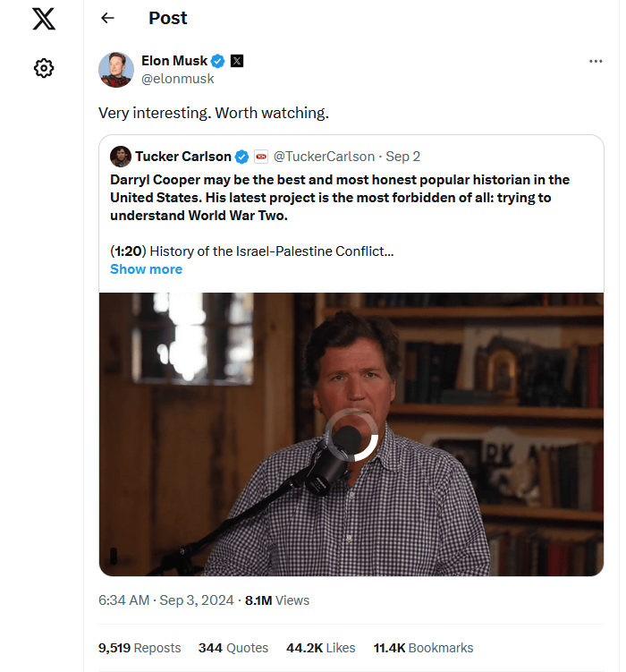
Task: Click Tucker Carlson's verified checkmark
Action: point(241,157)
